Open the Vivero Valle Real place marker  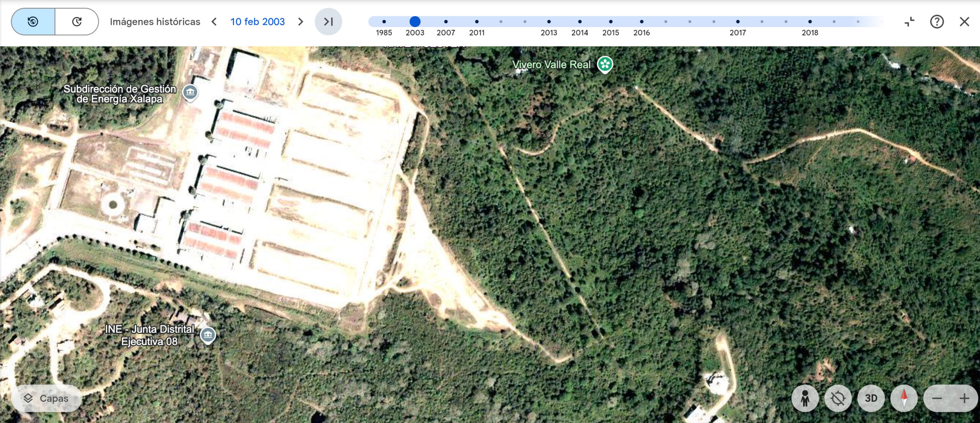click(x=605, y=64)
